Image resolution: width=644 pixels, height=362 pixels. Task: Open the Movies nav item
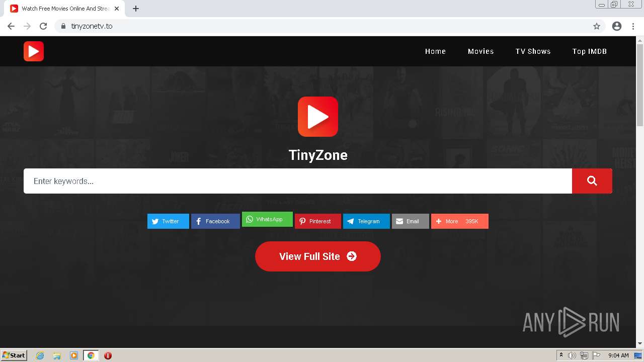[x=480, y=51]
